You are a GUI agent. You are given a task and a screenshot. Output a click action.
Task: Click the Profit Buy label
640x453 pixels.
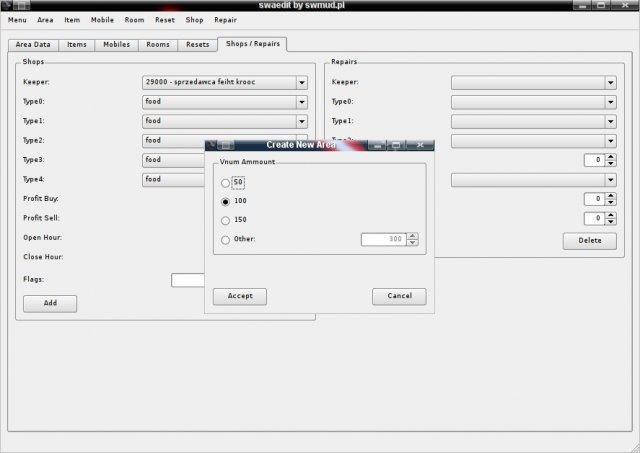pyautogui.click(x=41, y=199)
